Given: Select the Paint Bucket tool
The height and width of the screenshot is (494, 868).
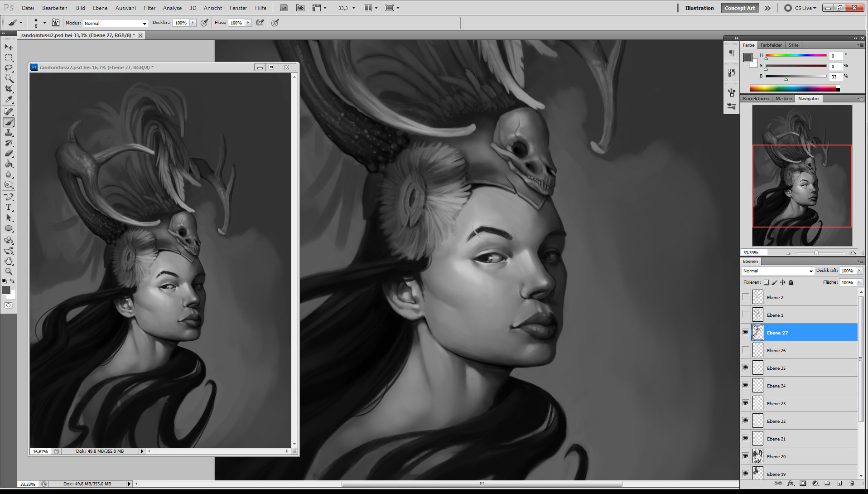Looking at the screenshot, I should click(9, 164).
